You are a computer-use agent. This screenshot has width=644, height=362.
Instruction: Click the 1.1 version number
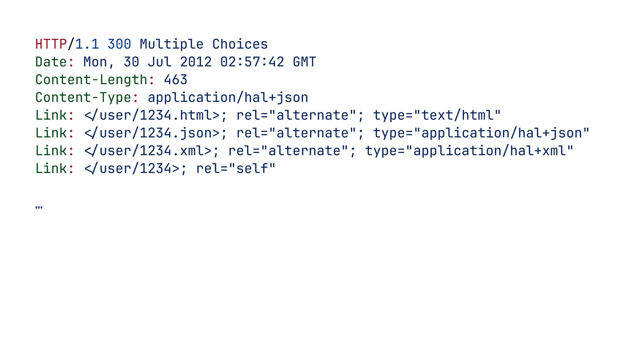coord(87,44)
